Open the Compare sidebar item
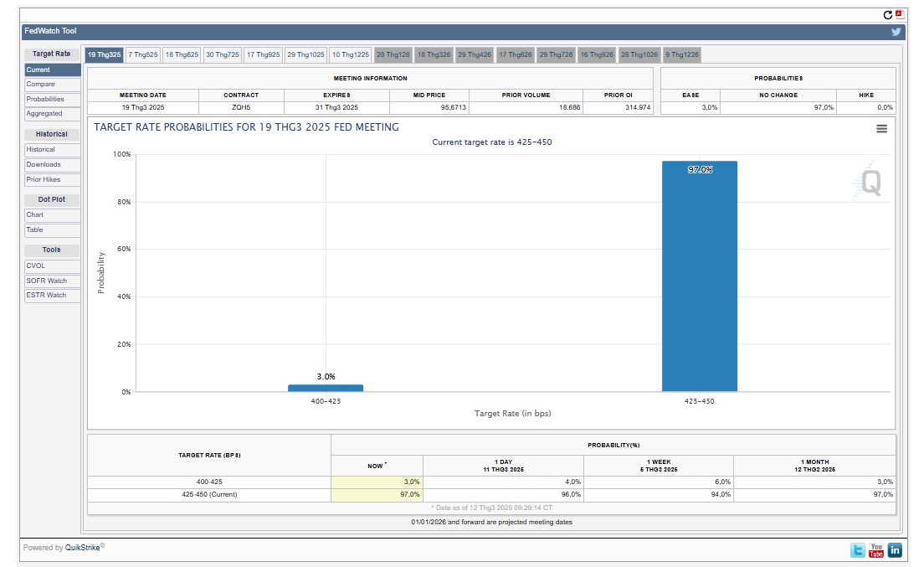 click(x=53, y=85)
